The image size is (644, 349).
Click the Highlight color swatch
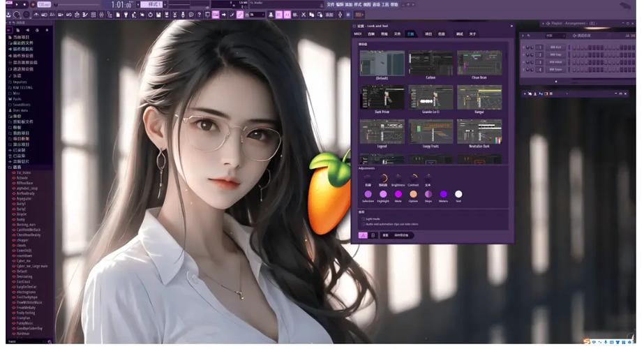click(383, 194)
